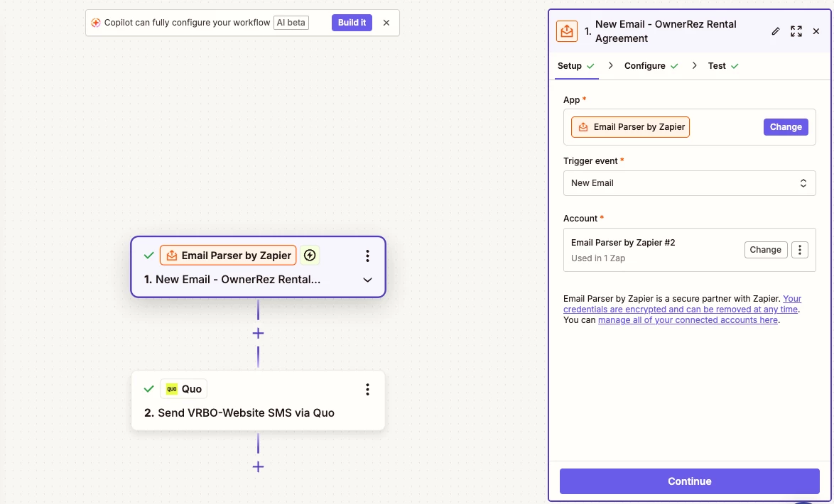This screenshot has width=834, height=504.
Task: Expand step 1 with chevron arrow
Action: pyautogui.click(x=367, y=280)
